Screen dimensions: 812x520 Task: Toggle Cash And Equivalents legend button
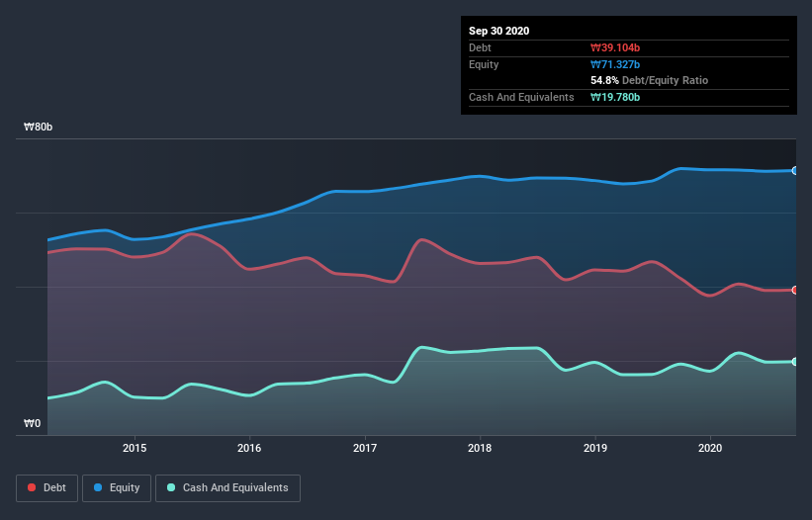pos(227,488)
